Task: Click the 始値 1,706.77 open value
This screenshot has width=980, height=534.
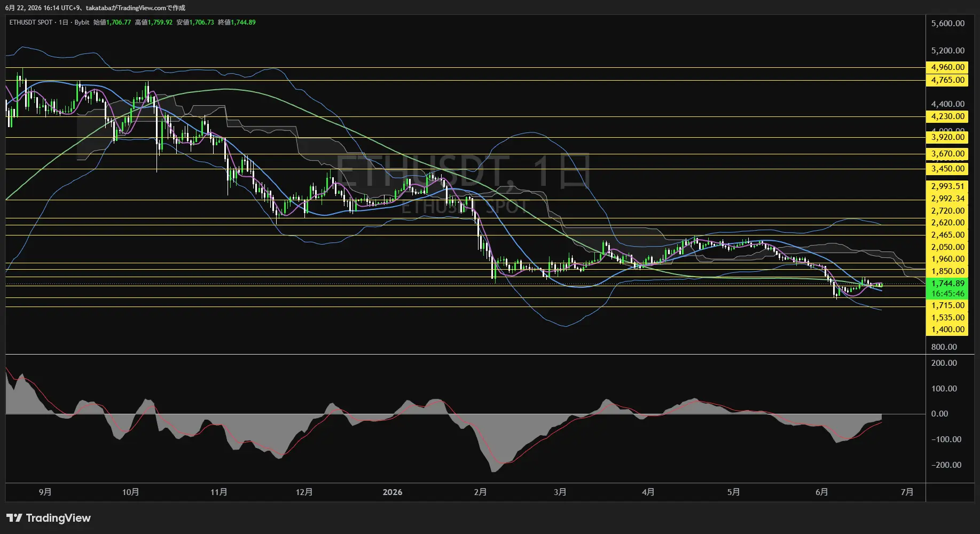Action: coord(112,22)
